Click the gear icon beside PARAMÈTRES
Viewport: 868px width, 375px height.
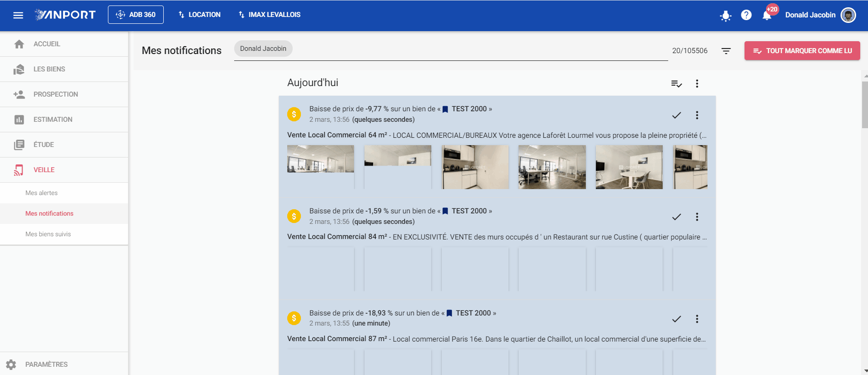[11, 364]
